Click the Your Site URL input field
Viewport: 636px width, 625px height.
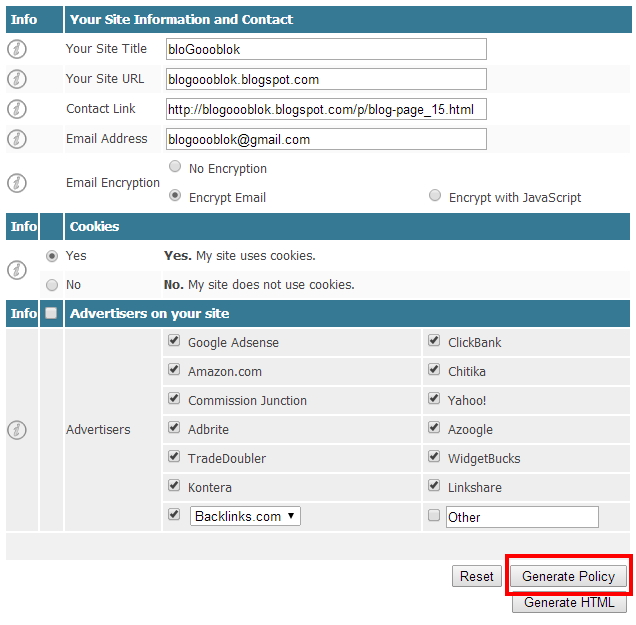pyautogui.click(x=326, y=79)
